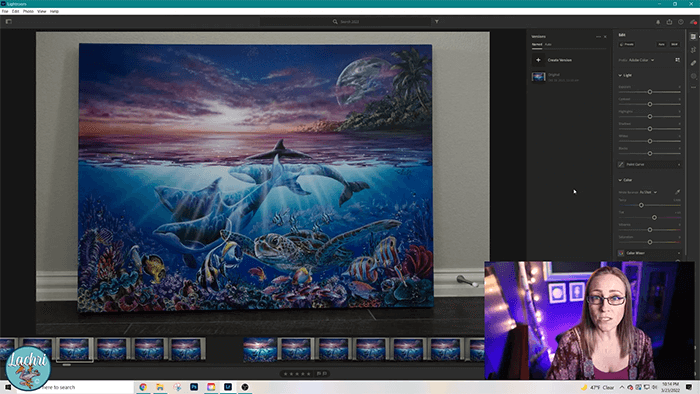This screenshot has width=700, height=394.
Task: Open the help question mark icon
Action: point(680,22)
